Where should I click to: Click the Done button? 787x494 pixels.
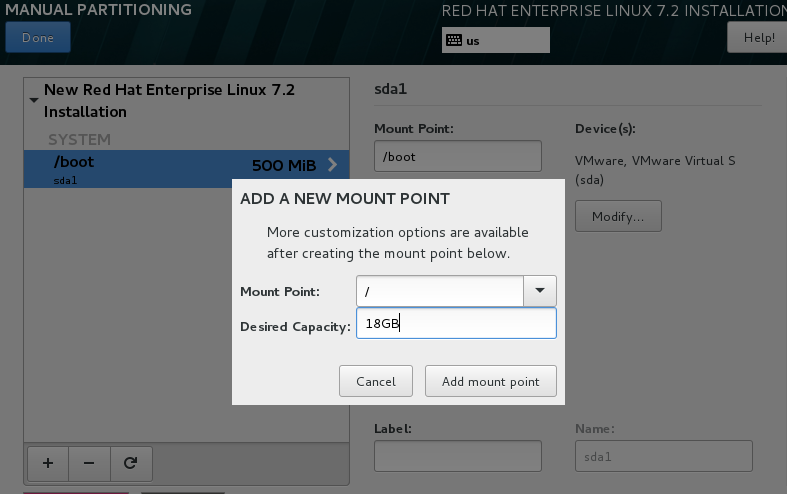[38, 38]
